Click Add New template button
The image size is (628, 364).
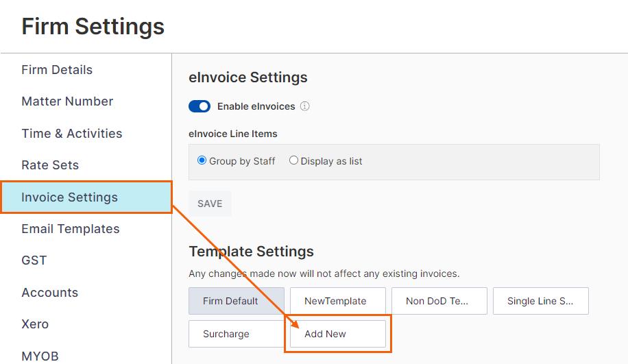337,334
